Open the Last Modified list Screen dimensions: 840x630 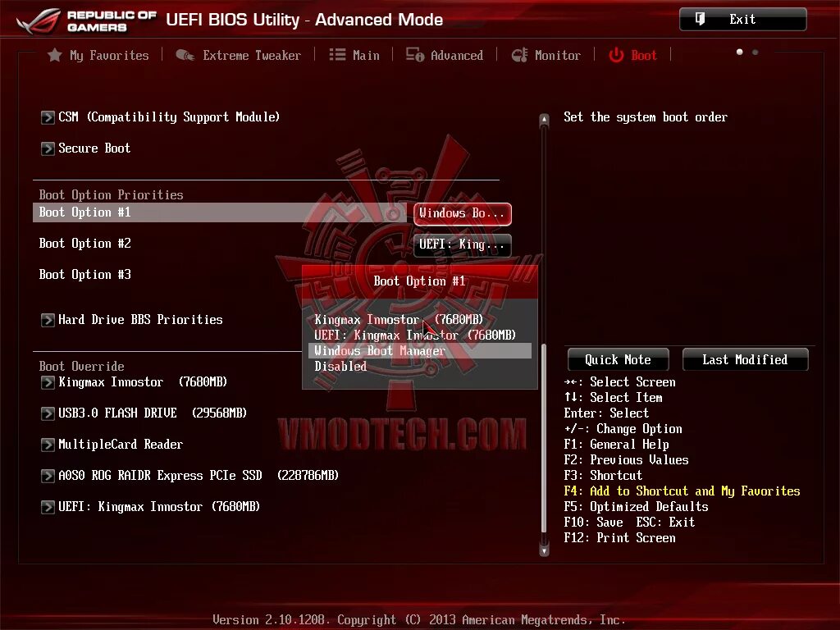(x=745, y=359)
